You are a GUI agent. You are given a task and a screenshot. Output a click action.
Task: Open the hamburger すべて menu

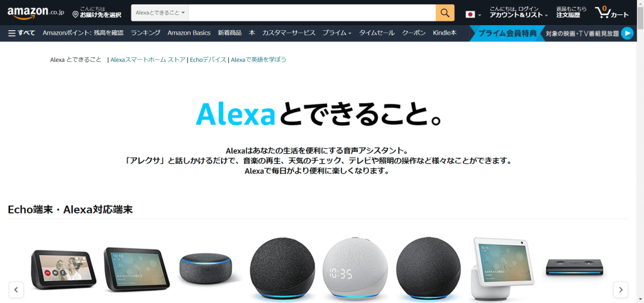pyautogui.click(x=21, y=33)
